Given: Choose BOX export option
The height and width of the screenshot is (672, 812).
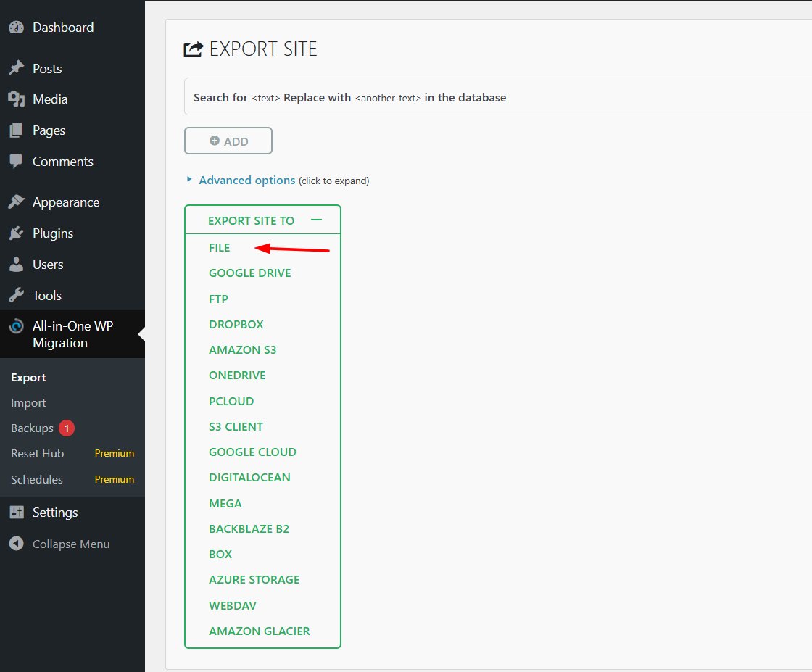Looking at the screenshot, I should pos(220,553).
